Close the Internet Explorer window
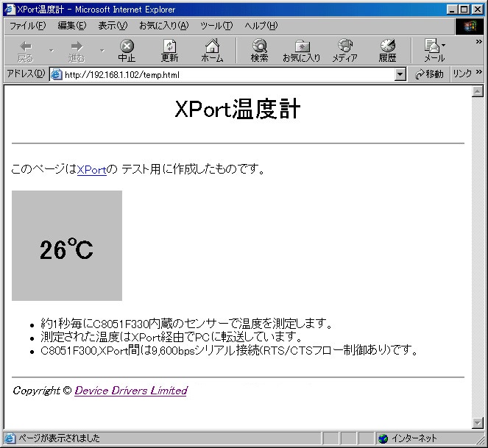Screen dimensions: 488x448 [x=477, y=10]
